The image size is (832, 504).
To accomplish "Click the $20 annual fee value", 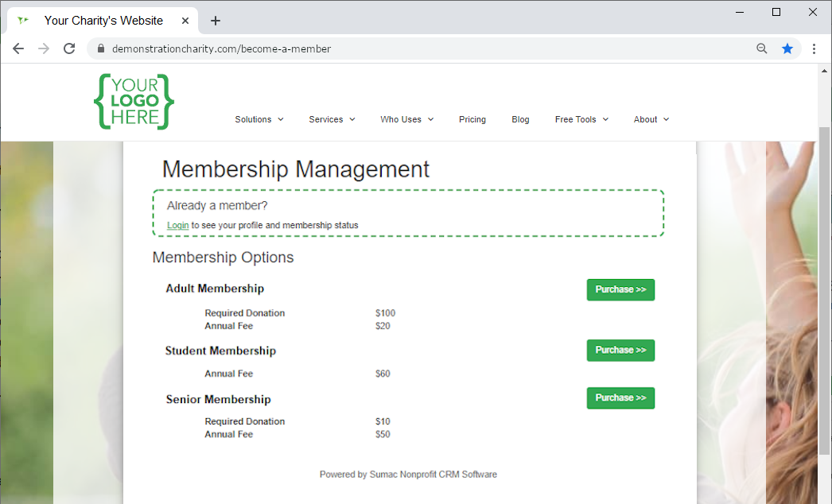I will [383, 326].
